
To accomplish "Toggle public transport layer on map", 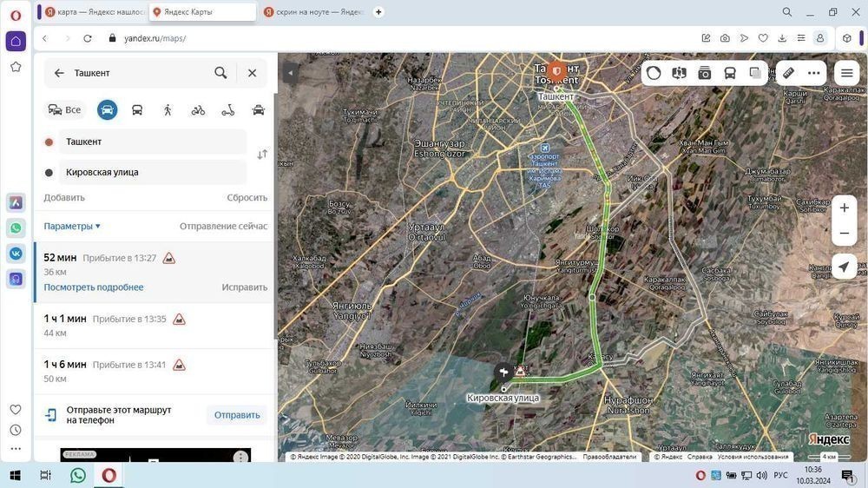I will [730, 73].
